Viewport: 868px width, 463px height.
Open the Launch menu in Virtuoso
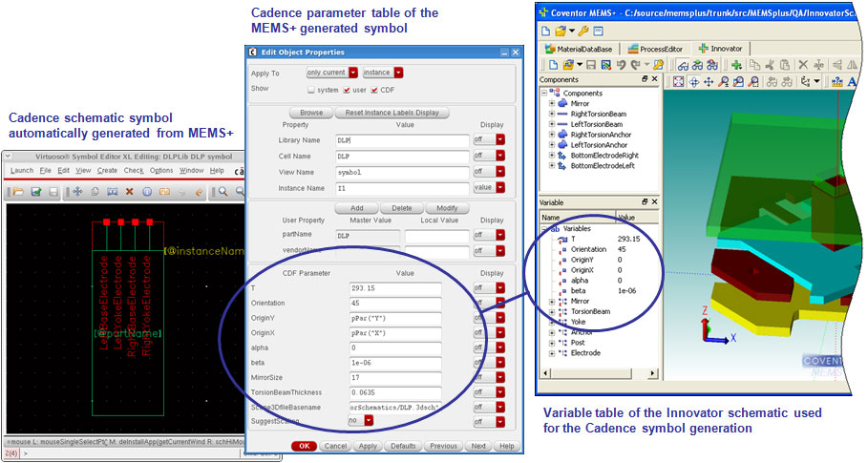(22, 170)
